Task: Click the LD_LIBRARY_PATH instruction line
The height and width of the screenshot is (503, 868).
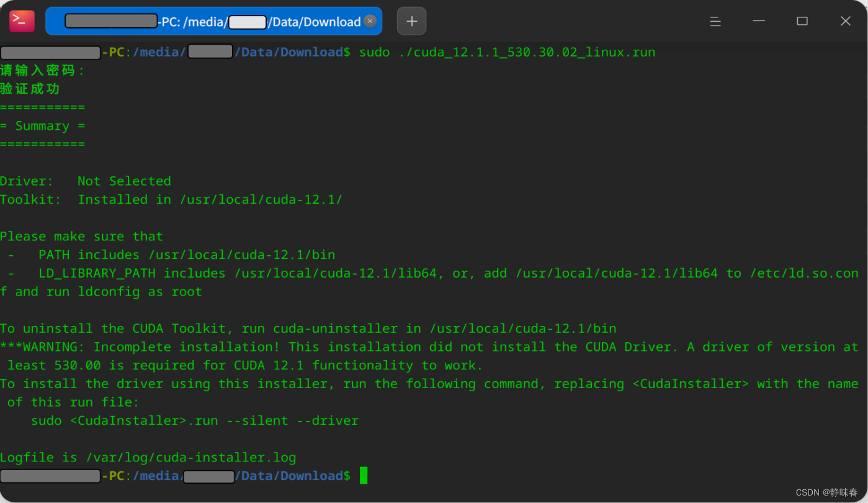Action: (x=248, y=273)
